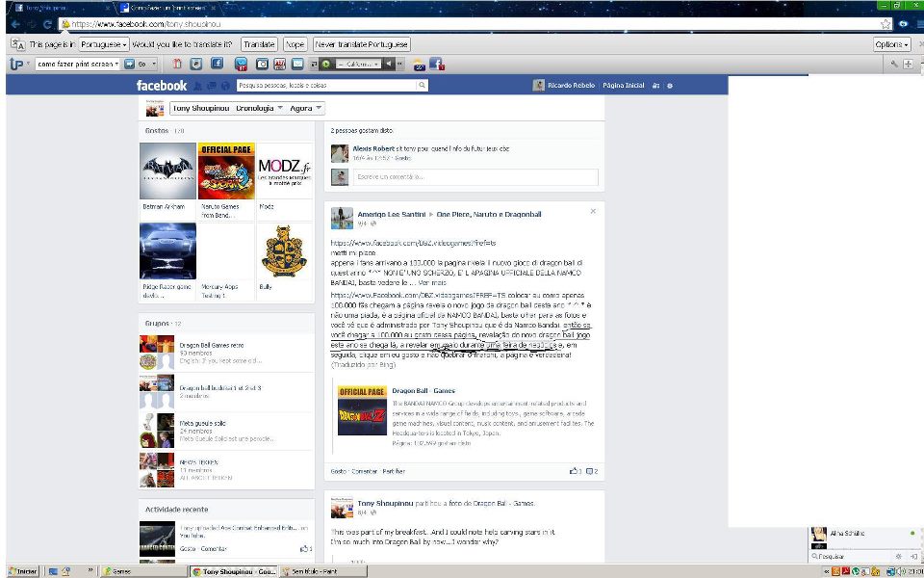924x578 pixels.
Task: Bookmark page with star icon
Action: point(885,24)
